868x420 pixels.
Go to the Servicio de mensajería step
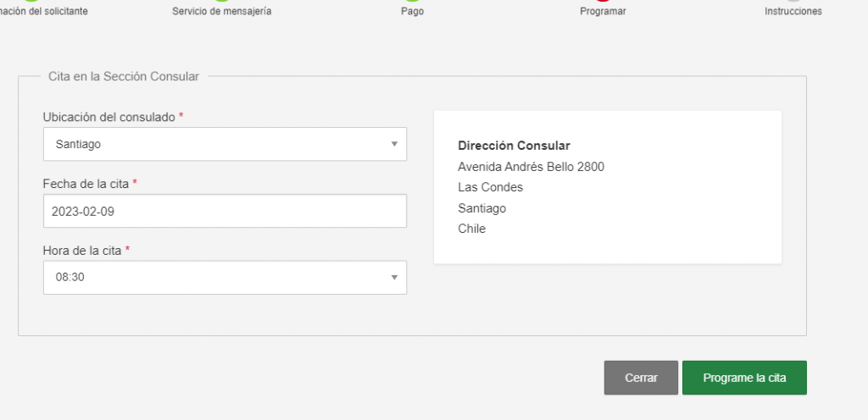click(222, 11)
